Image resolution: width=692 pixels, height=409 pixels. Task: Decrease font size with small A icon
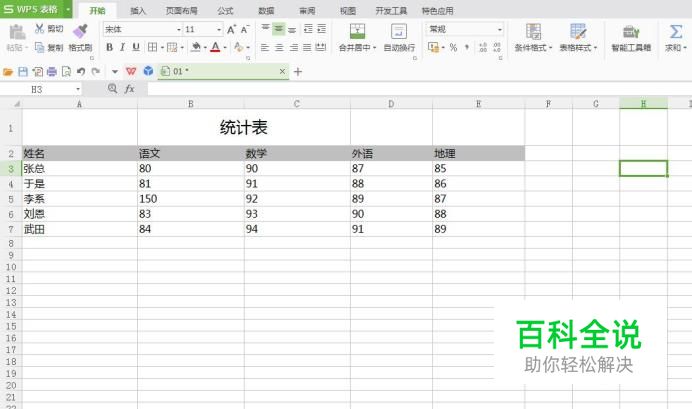pyautogui.click(x=245, y=30)
